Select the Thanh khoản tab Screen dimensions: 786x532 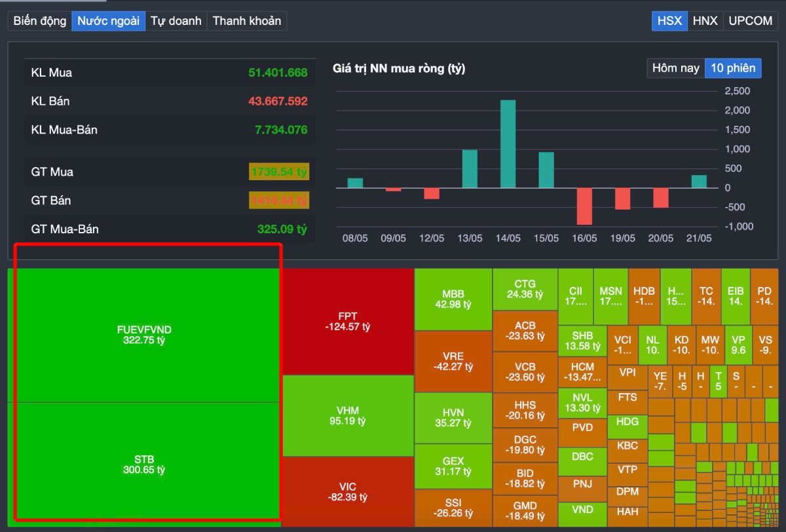[x=246, y=20]
